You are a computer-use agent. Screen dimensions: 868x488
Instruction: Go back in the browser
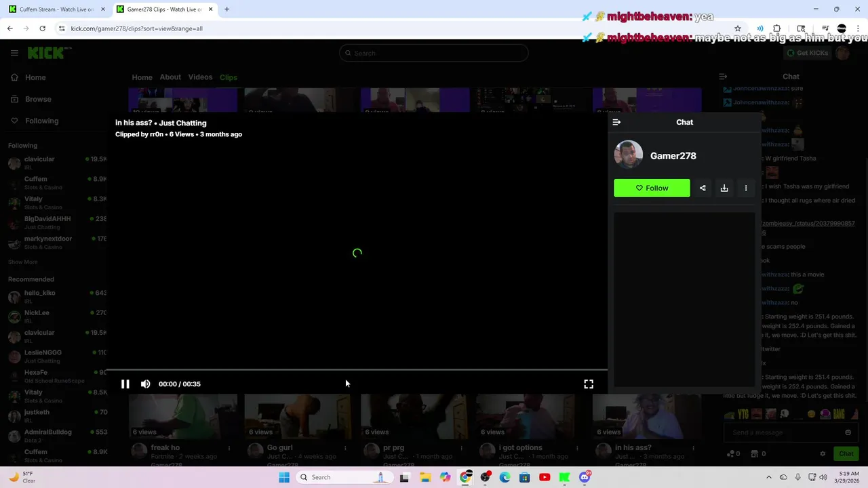coord(10,28)
